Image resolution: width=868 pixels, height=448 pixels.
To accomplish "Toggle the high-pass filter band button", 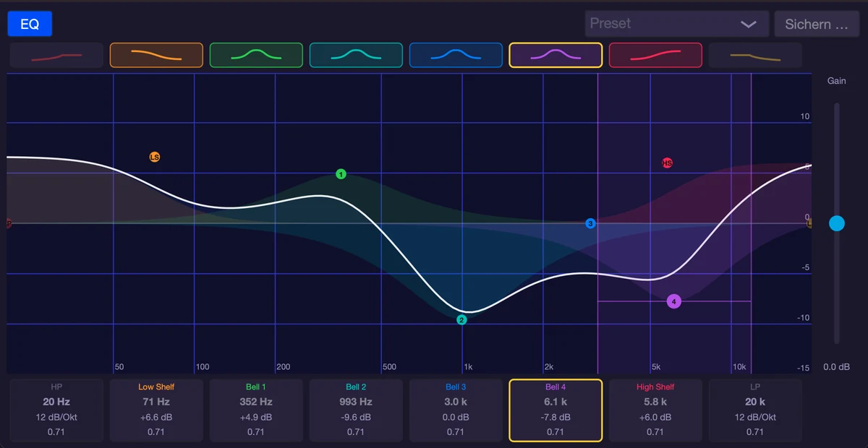I will [x=56, y=55].
